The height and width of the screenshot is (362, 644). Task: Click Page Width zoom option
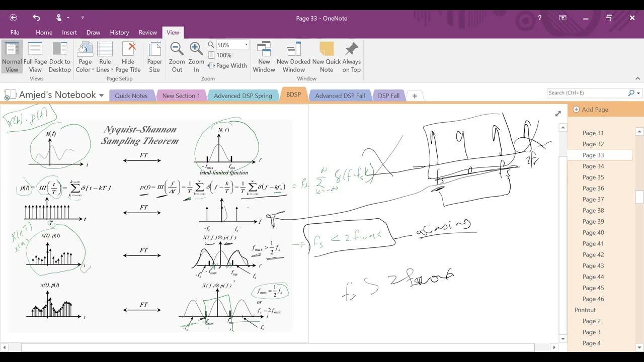[227, 66]
